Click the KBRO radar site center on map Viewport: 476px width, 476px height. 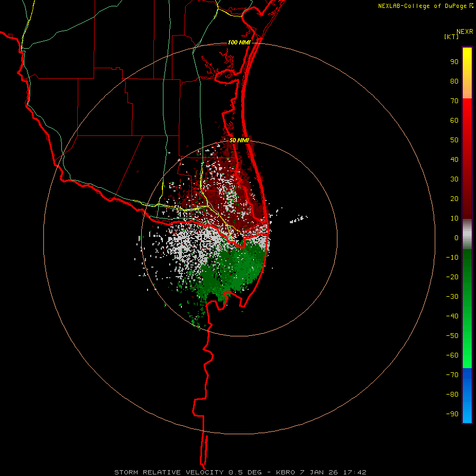240,238
